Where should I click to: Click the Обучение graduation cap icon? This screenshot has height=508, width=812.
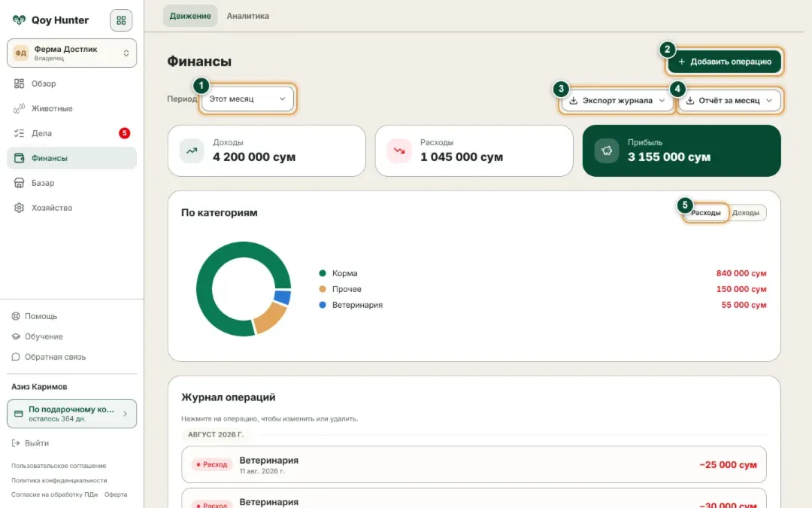(16, 336)
